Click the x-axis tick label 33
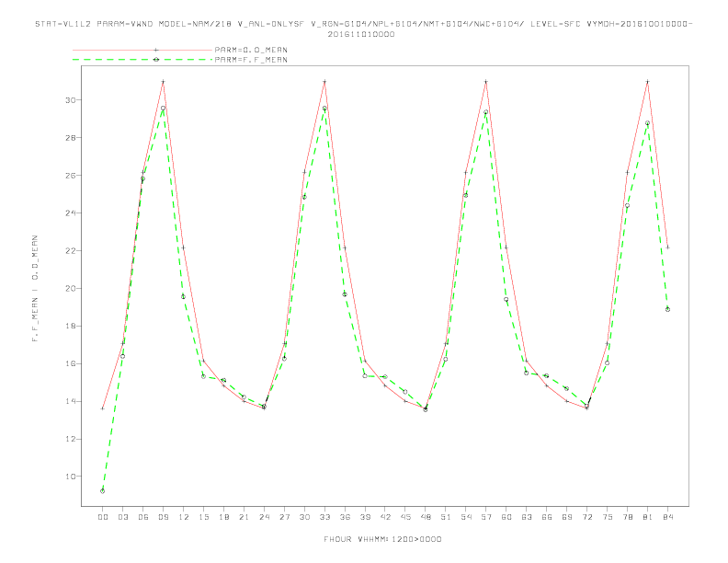 point(324,517)
